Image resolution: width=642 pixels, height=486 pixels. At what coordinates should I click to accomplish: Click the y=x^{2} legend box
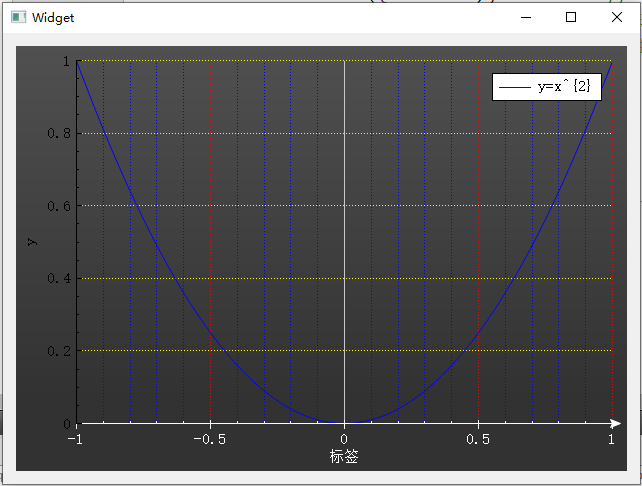tap(547, 87)
